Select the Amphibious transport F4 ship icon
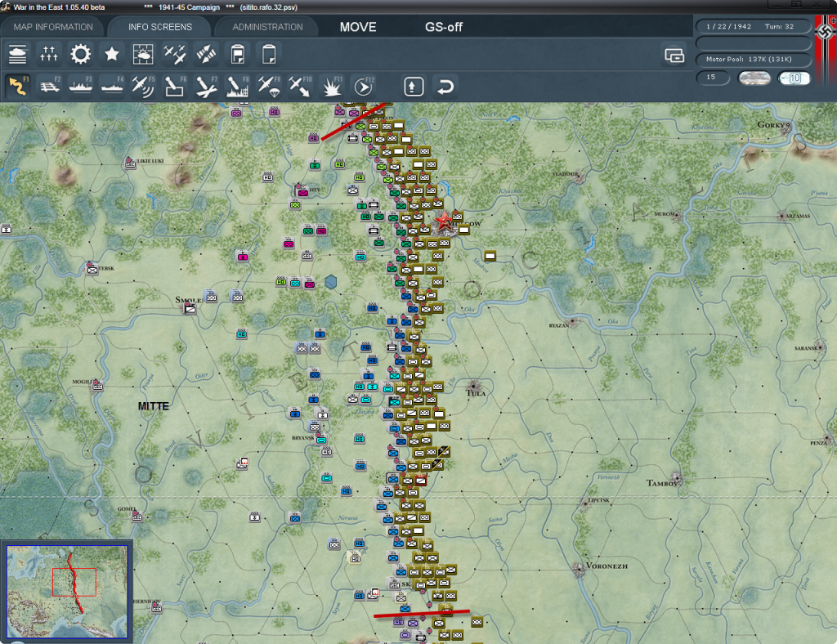This screenshot has height=644, width=837. (x=112, y=87)
